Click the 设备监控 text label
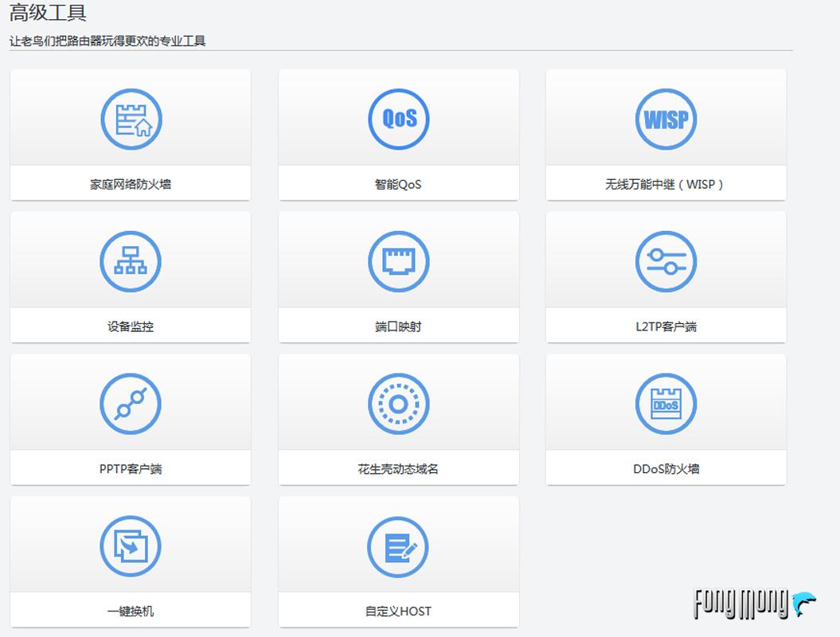This screenshot has height=637, width=840. tap(130, 326)
